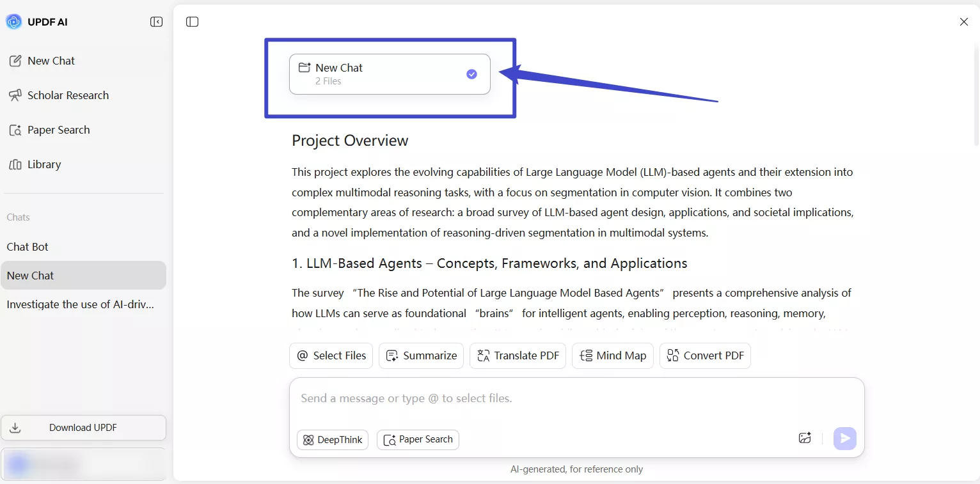Collapse the left sidebar
This screenshot has height=484, width=980.
[156, 21]
